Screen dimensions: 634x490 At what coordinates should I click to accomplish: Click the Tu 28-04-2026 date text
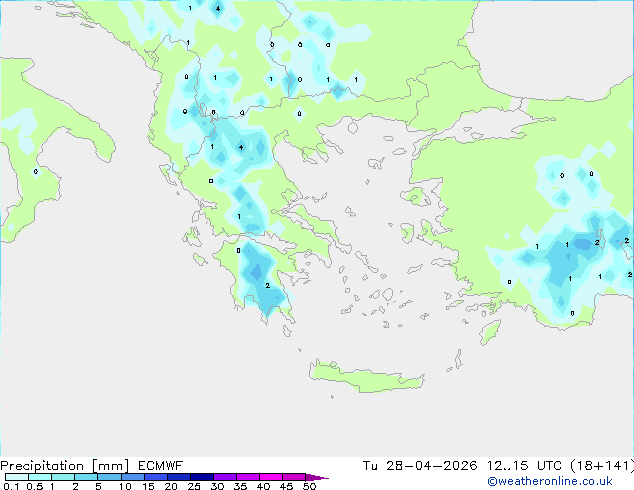coord(420,466)
